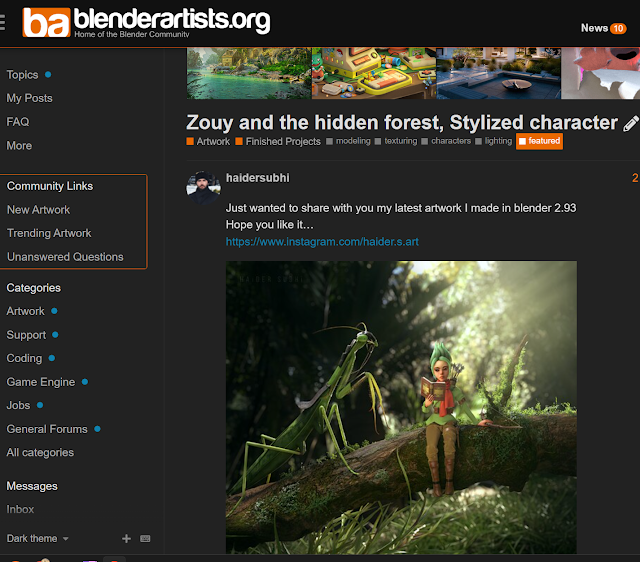This screenshot has height=562, width=640.
Task: Go to My Posts
Action: coord(29,98)
